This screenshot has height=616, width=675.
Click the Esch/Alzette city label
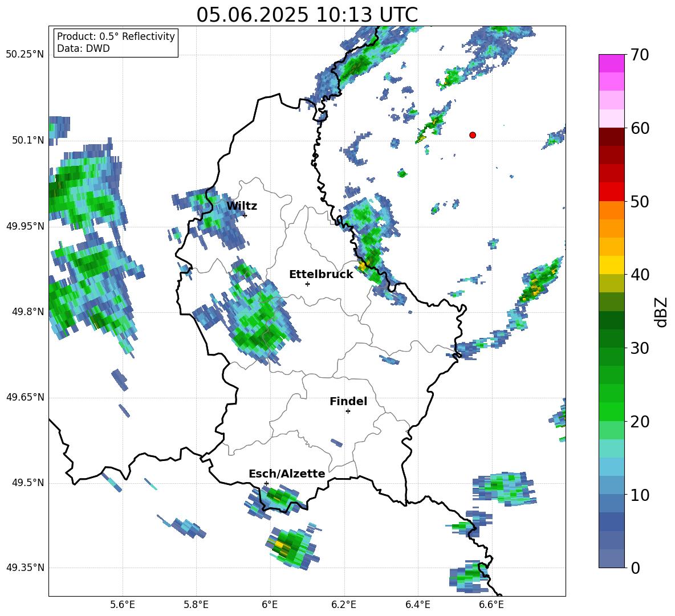click(287, 474)
